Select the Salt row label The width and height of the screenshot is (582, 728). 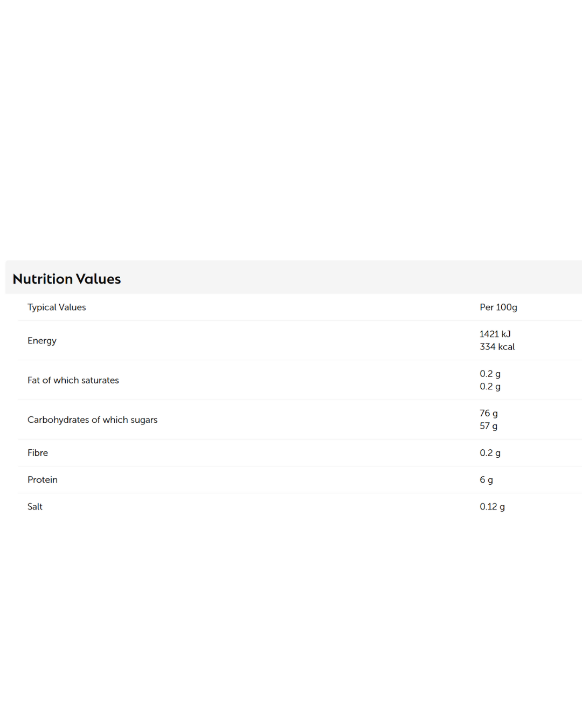35,507
